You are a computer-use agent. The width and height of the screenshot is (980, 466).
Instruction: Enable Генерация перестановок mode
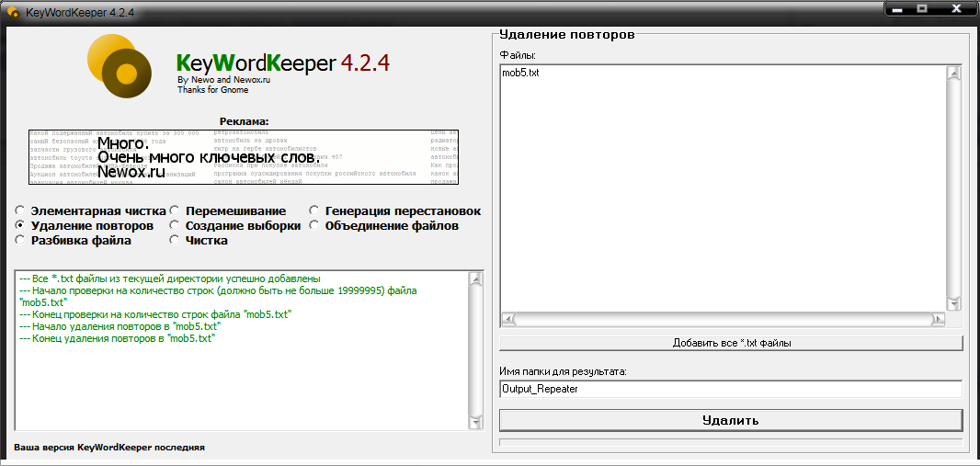[314, 211]
